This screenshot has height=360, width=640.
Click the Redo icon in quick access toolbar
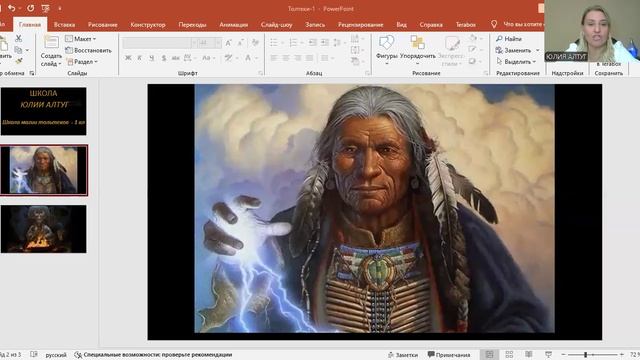coord(31,8)
